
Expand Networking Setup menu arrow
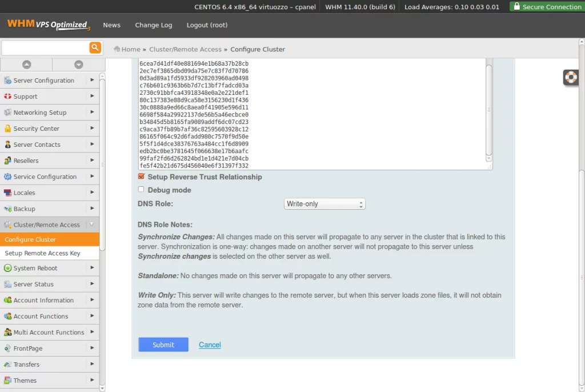pyautogui.click(x=92, y=112)
